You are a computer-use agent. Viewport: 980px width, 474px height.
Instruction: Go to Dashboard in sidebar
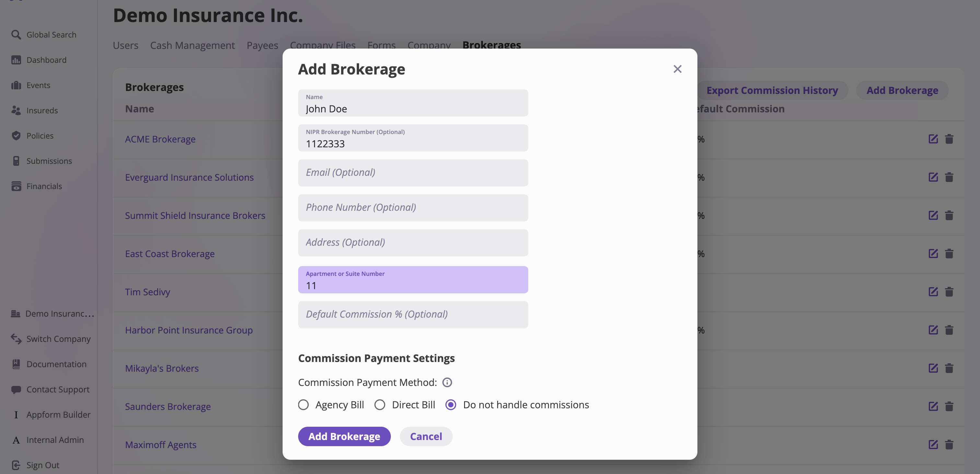(39, 60)
